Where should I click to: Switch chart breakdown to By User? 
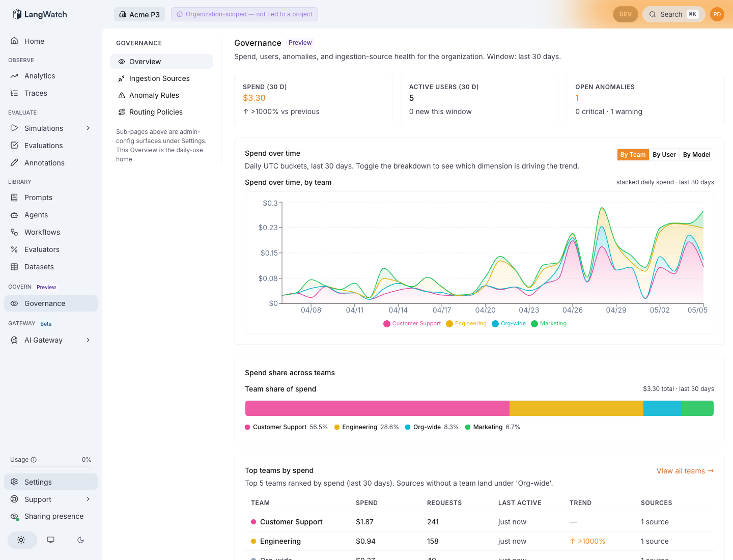point(664,155)
